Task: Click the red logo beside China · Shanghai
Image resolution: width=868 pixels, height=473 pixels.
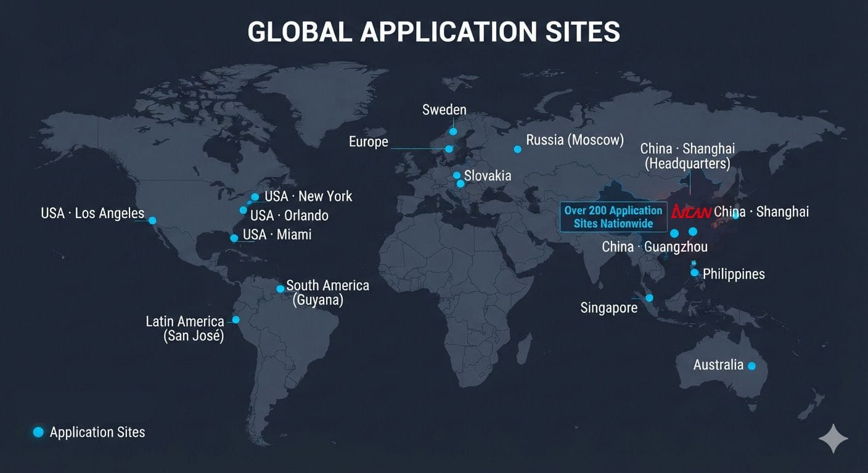Action: point(691,212)
